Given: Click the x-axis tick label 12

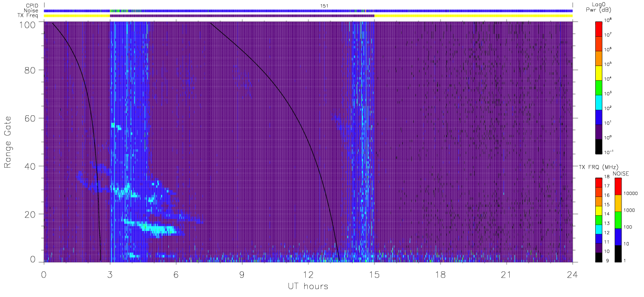Looking at the screenshot, I should (308, 275).
